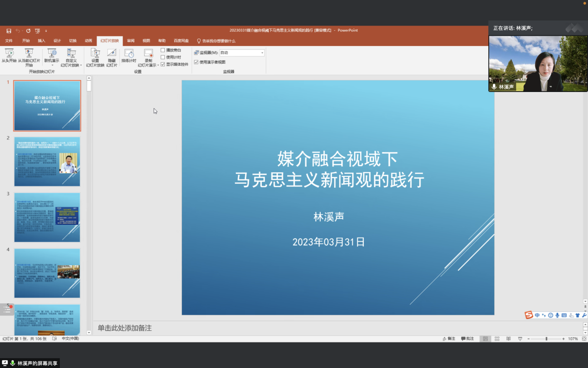Open 设置幻灯片放映 settings
The height and width of the screenshot is (368, 588).
pos(95,53)
